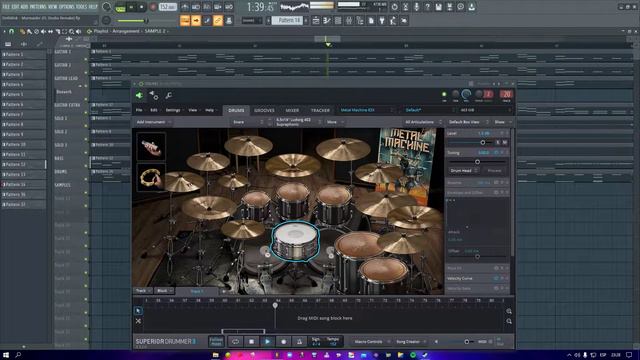The image size is (640, 360).
Task: Open the FL Studio help question icon
Action: coord(427,7)
